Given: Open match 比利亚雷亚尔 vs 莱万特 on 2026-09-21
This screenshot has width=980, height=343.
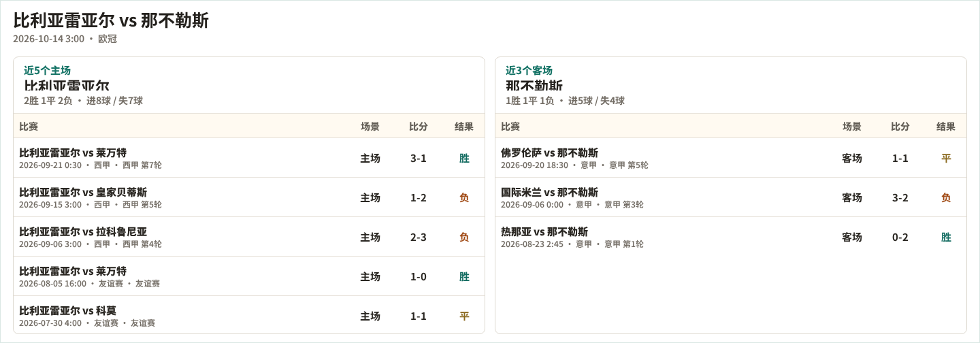Looking at the screenshot, I should click(249, 158).
